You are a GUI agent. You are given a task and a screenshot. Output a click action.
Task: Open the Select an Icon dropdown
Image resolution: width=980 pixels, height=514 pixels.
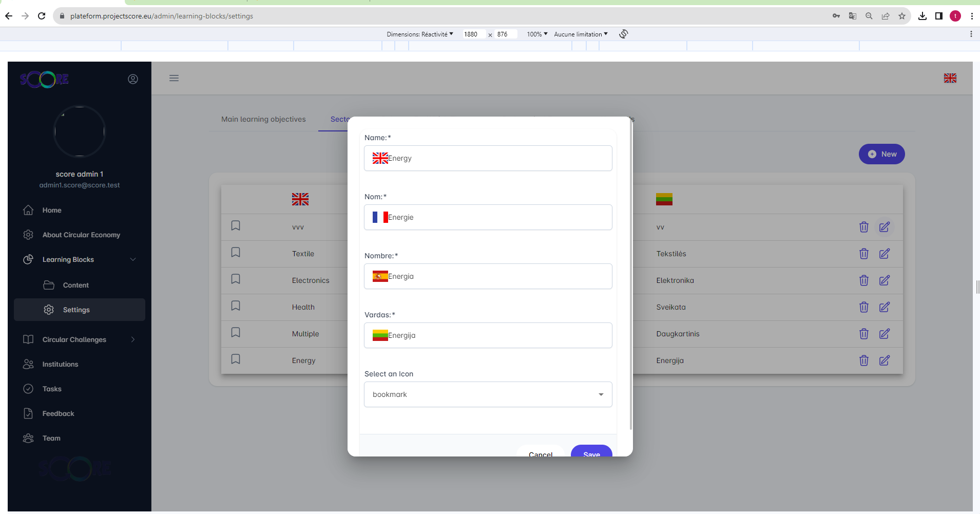(x=488, y=394)
